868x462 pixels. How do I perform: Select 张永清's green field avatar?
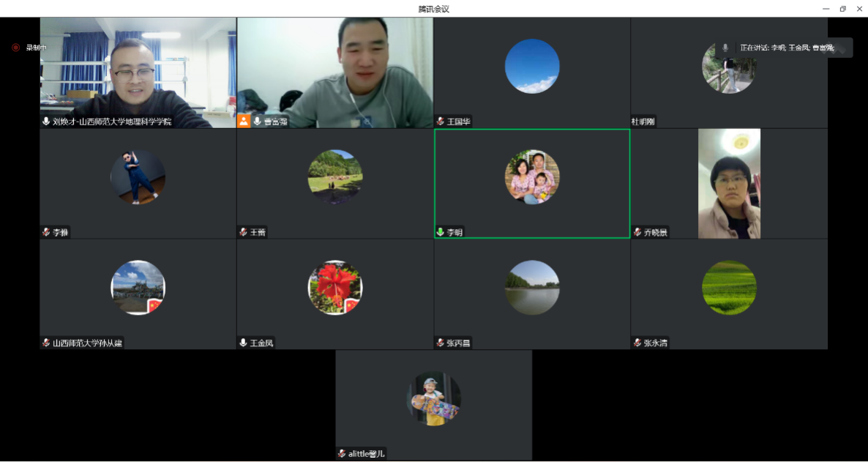(729, 287)
